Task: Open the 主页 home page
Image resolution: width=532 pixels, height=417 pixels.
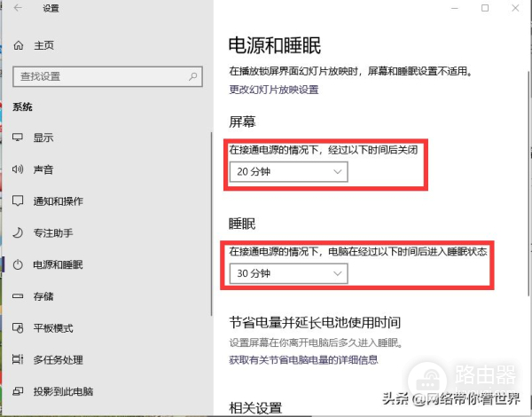Action: tap(43, 45)
